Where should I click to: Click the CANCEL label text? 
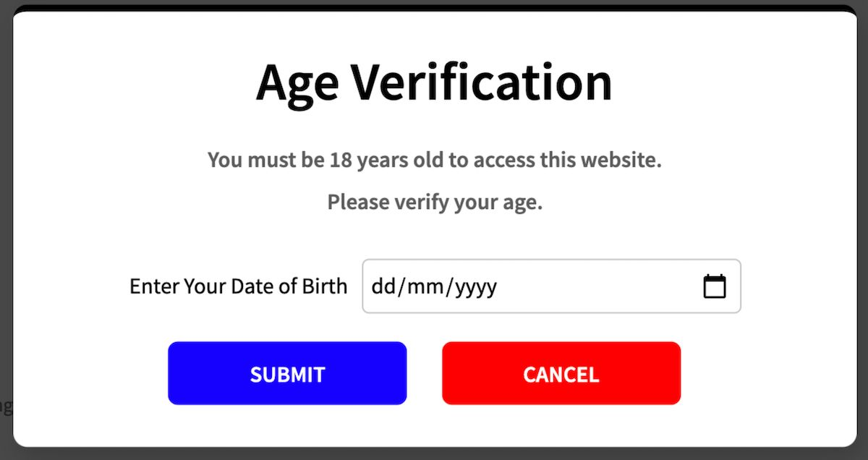point(561,374)
